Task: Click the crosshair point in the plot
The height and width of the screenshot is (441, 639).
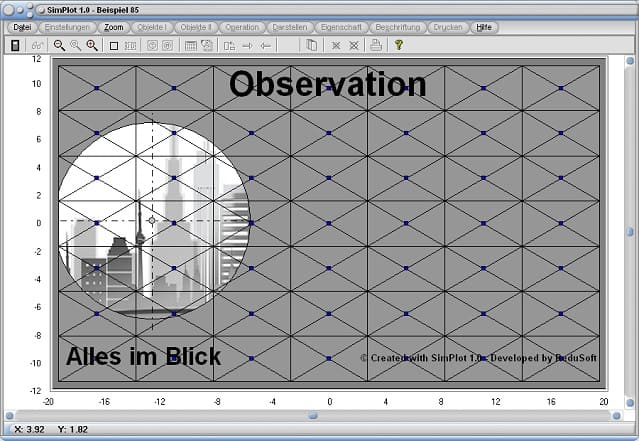Action: (x=152, y=220)
